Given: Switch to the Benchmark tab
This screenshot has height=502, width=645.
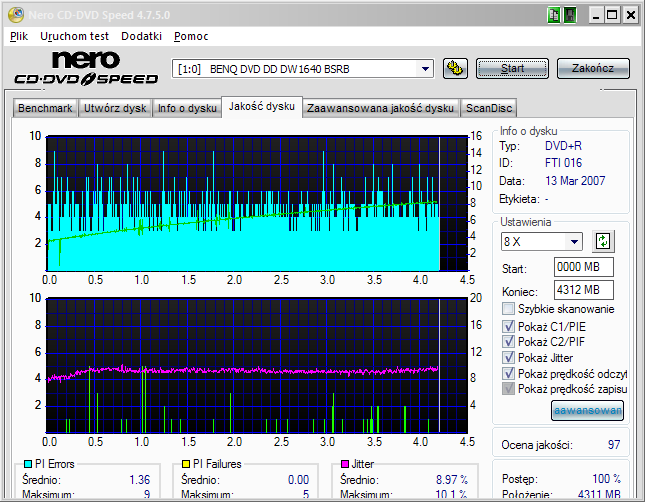Looking at the screenshot, I should click(45, 108).
